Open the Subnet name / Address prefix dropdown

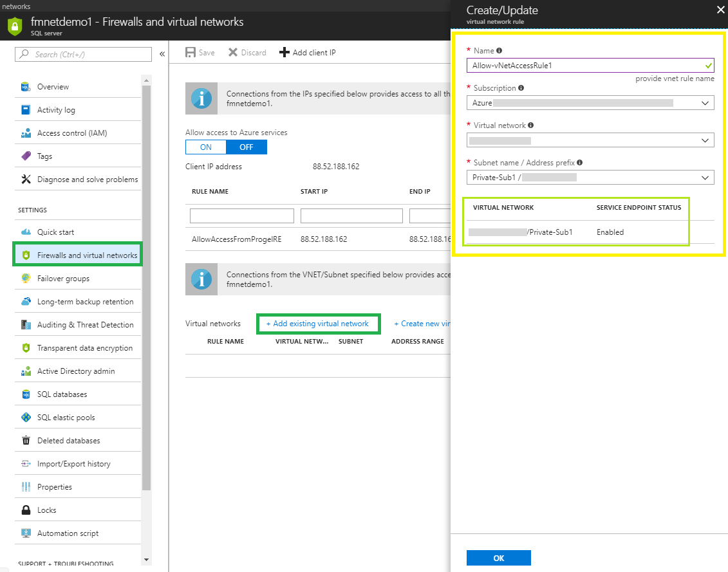tap(590, 178)
